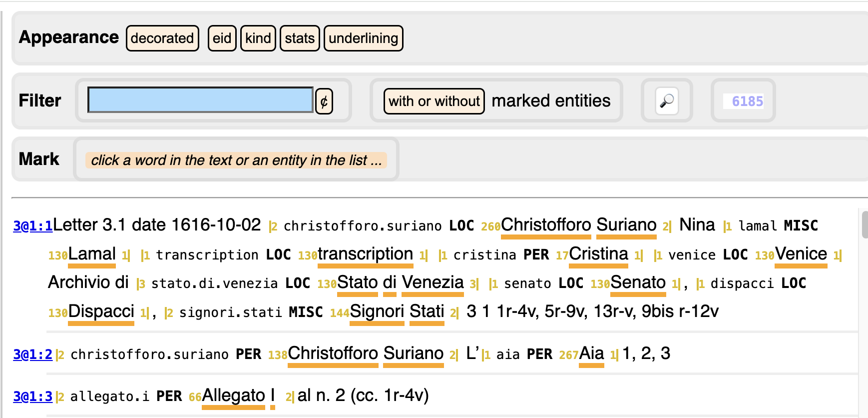Image resolution: width=868 pixels, height=418 pixels.
Task: Click the entity id 'venice'
Action: 692,255
